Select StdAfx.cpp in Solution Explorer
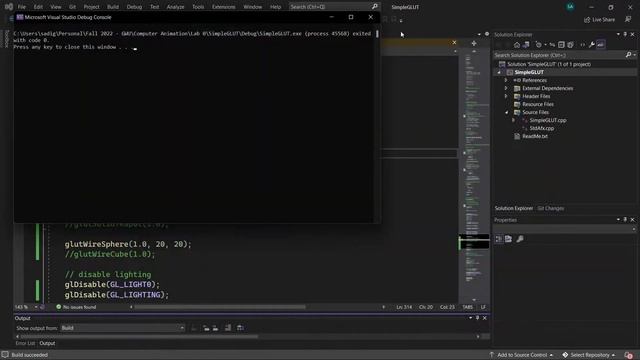640x360 pixels. coord(542,128)
